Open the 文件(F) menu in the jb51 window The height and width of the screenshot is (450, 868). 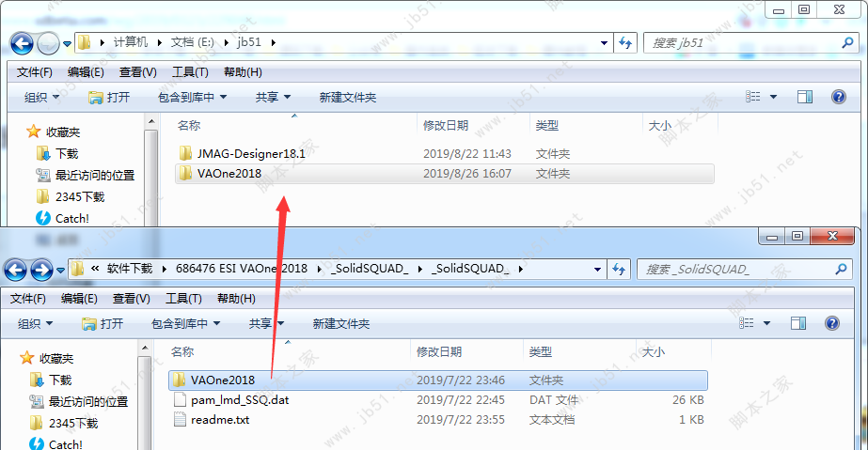pyautogui.click(x=34, y=71)
